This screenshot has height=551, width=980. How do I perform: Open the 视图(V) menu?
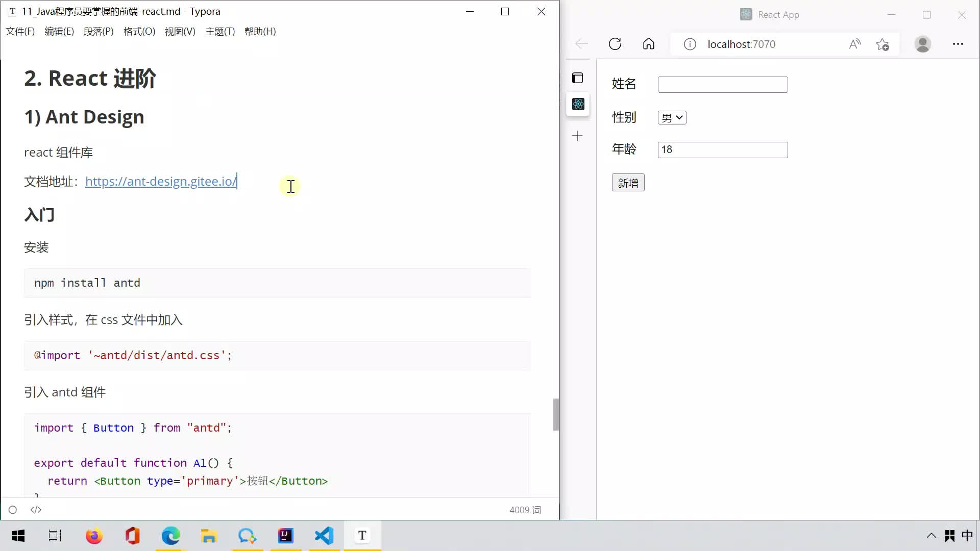click(x=180, y=32)
